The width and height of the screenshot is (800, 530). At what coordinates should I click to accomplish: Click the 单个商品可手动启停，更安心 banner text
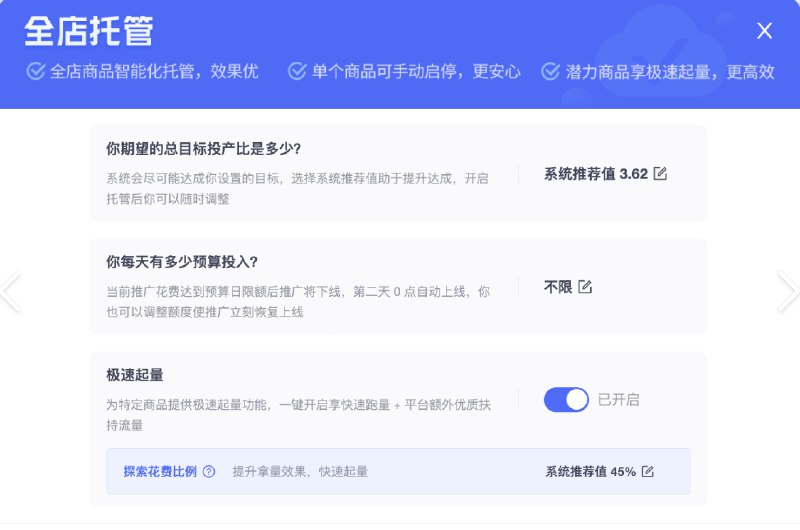pos(416,71)
